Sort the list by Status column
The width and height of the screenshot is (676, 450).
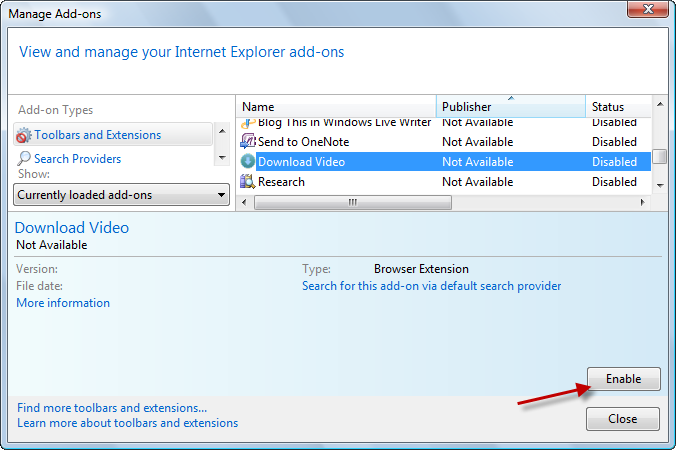point(619,106)
